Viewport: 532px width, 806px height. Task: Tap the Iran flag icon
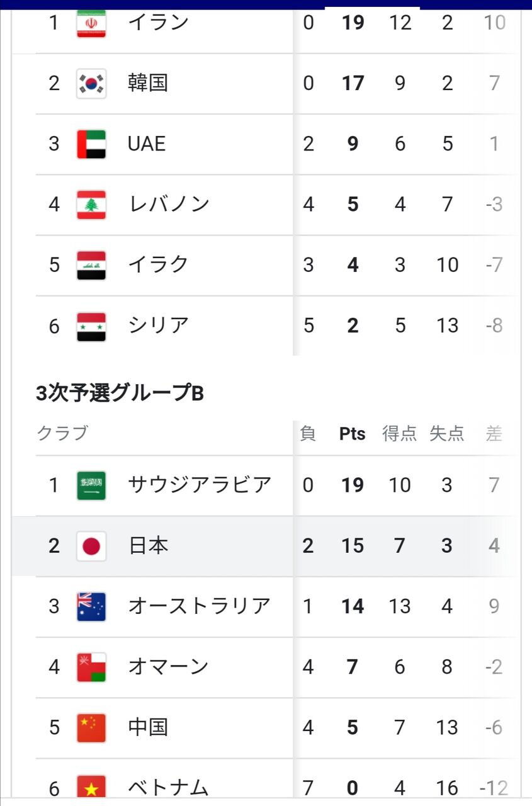(91, 23)
